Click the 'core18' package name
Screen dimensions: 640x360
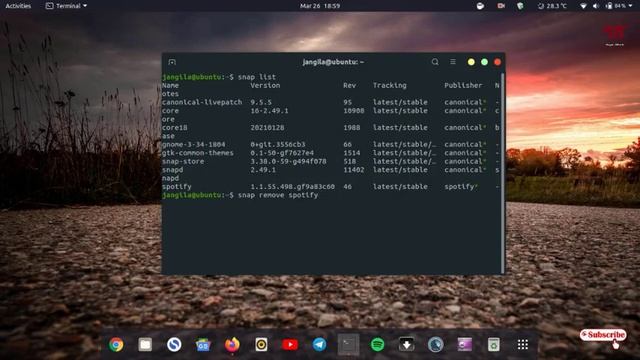175,127
